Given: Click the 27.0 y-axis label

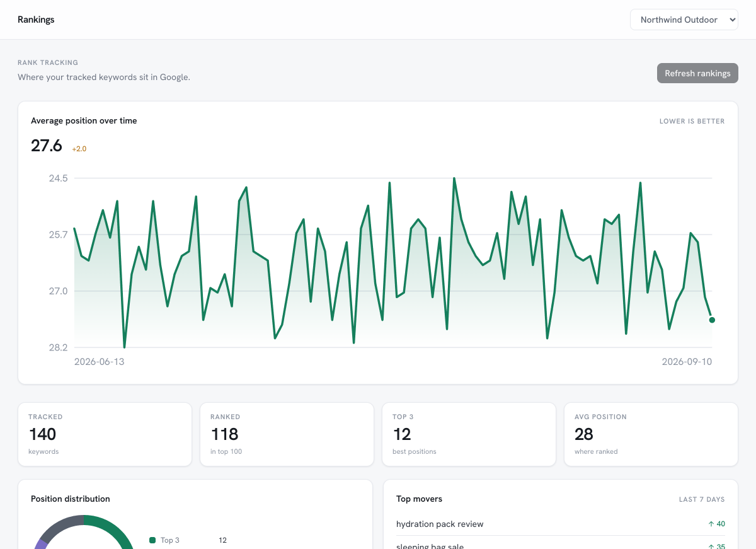Looking at the screenshot, I should [x=59, y=291].
